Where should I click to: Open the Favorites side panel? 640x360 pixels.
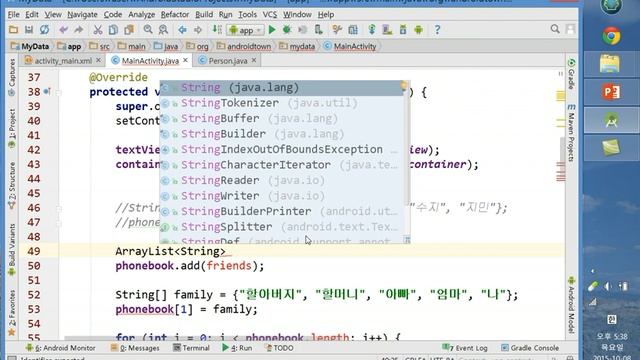coord(12,312)
